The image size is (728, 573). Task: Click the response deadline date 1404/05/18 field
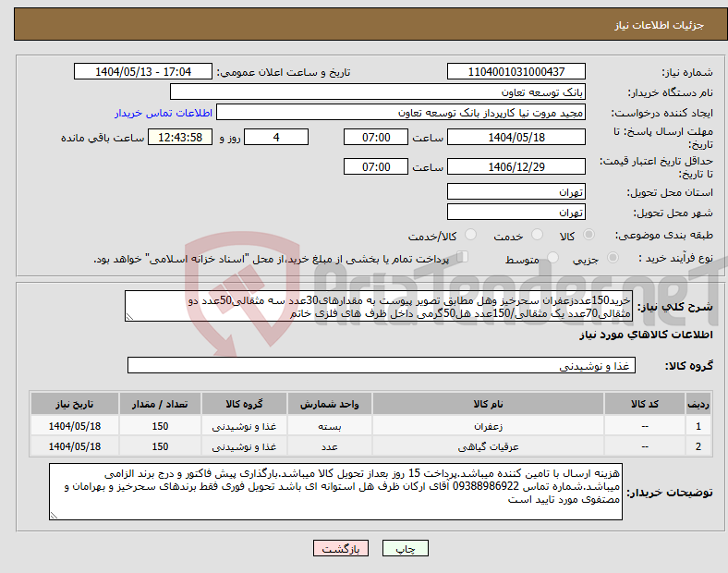click(x=516, y=137)
